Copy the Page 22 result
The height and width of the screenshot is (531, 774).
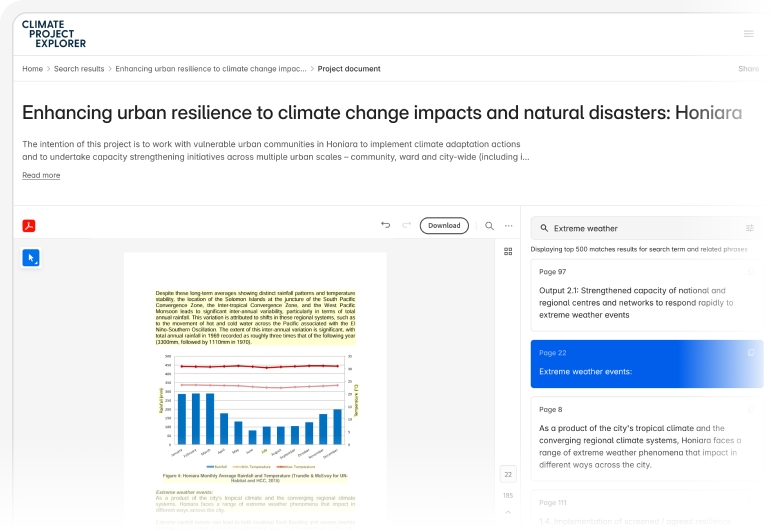752,352
